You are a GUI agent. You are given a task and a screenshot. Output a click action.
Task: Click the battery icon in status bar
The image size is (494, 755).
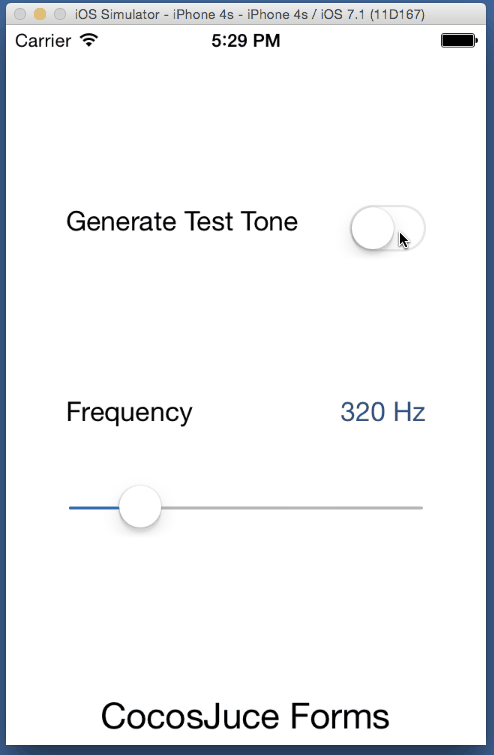pos(459,40)
